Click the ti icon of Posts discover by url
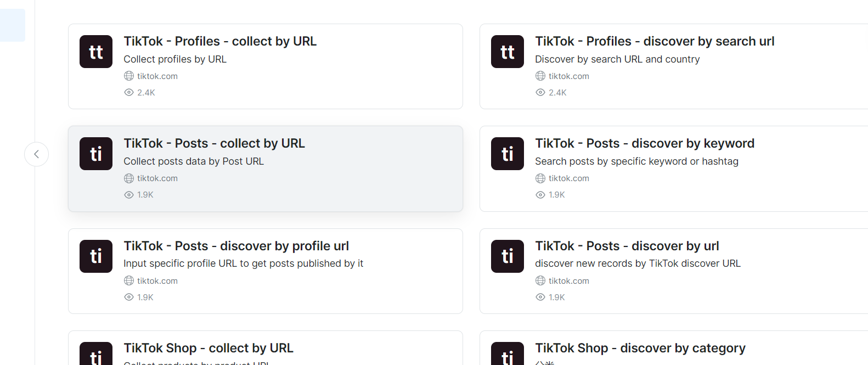The image size is (868, 365). 508,256
